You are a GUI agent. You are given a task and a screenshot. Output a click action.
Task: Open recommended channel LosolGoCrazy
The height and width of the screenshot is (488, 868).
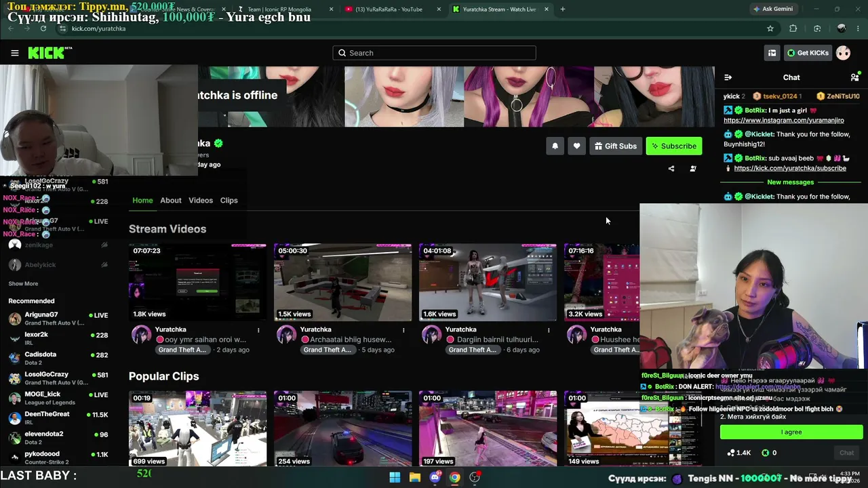tap(58, 378)
